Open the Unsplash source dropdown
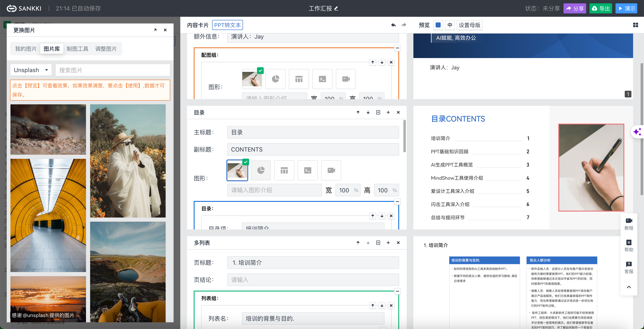Viewport: 644px width, 329px height. coord(31,70)
